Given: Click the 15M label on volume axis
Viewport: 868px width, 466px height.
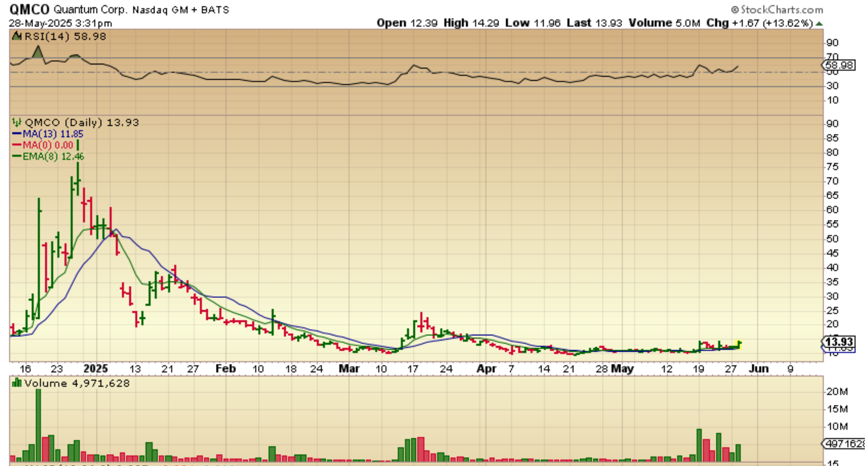Looking at the screenshot, I should pyautogui.click(x=837, y=409).
